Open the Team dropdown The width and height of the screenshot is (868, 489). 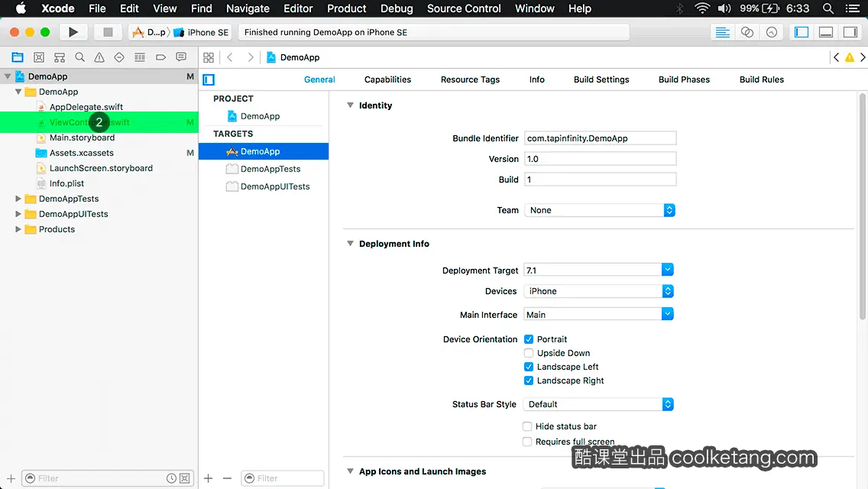click(600, 210)
